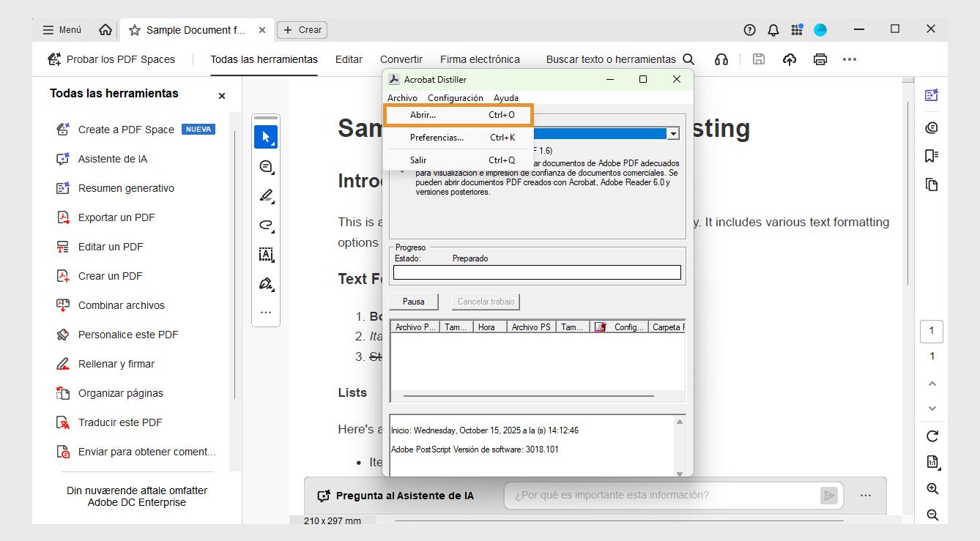980x541 pixels.
Task: Star the Sample Document tab
Action: point(134,30)
